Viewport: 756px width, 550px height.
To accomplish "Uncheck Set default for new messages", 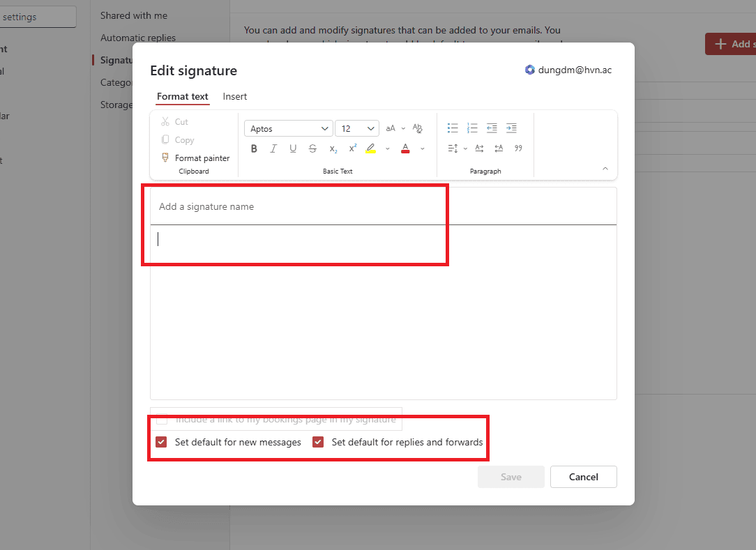I will (161, 441).
